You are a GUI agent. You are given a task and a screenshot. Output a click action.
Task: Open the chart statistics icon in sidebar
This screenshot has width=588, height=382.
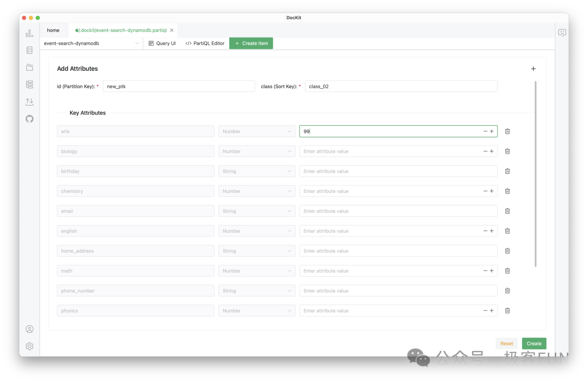(x=29, y=33)
